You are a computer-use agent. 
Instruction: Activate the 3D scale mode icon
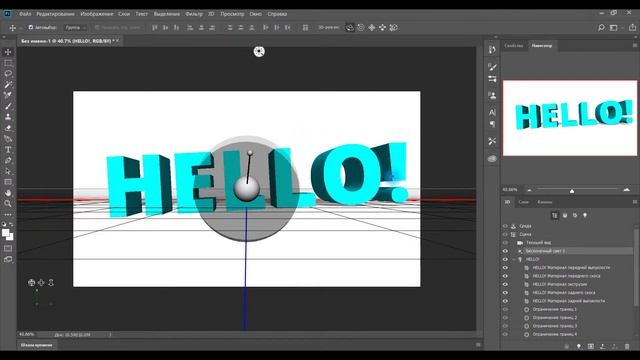click(x=393, y=28)
